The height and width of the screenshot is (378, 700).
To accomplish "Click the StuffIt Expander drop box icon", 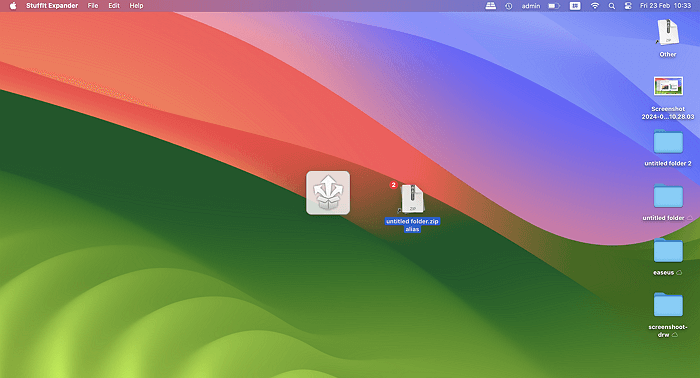I will [328, 193].
